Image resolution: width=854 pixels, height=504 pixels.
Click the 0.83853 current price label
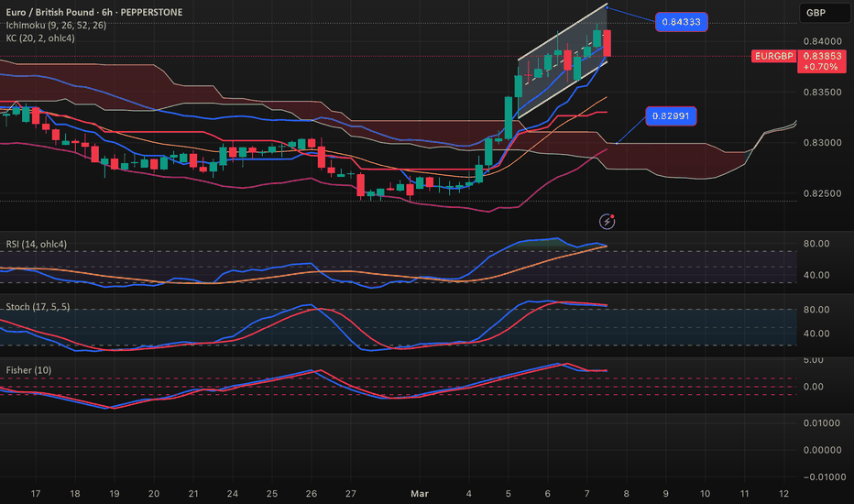[x=822, y=56]
